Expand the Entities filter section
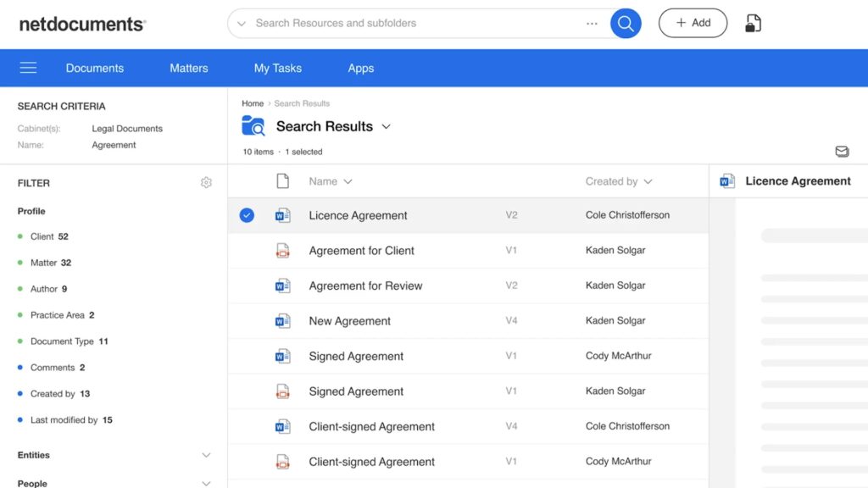Viewport: 868px width, 488px height. click(x=206, y=455)
